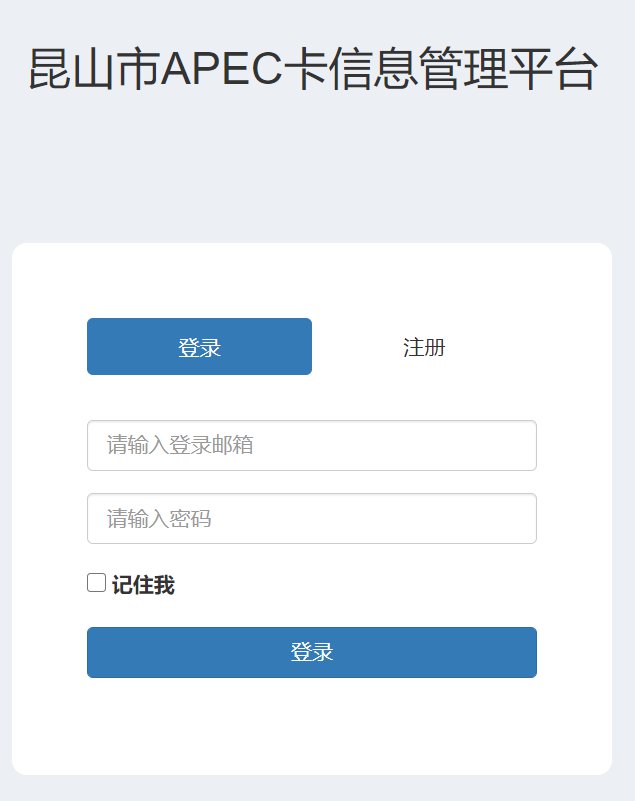Tick the remember-me checkbox
This screenshot has height=801, width=635.
(x=97, y=583)
